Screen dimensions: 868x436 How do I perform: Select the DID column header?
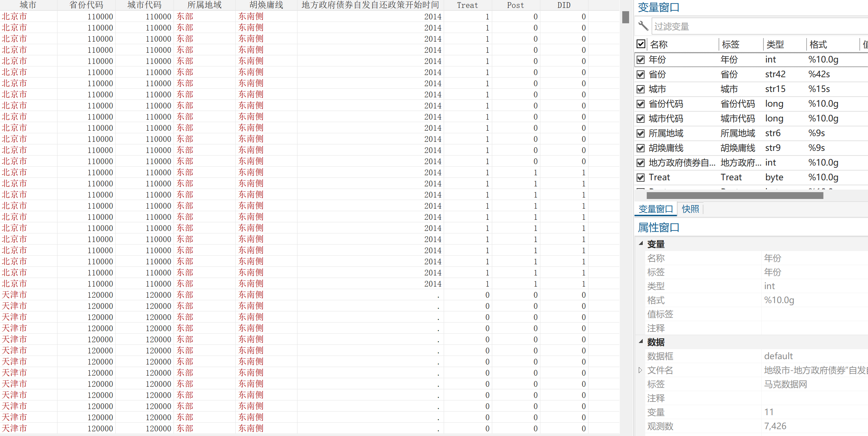(x=564, y=5)
